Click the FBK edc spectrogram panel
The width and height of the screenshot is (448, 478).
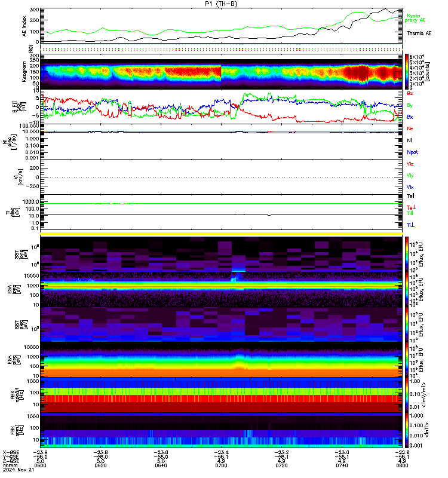coord(221,395)
